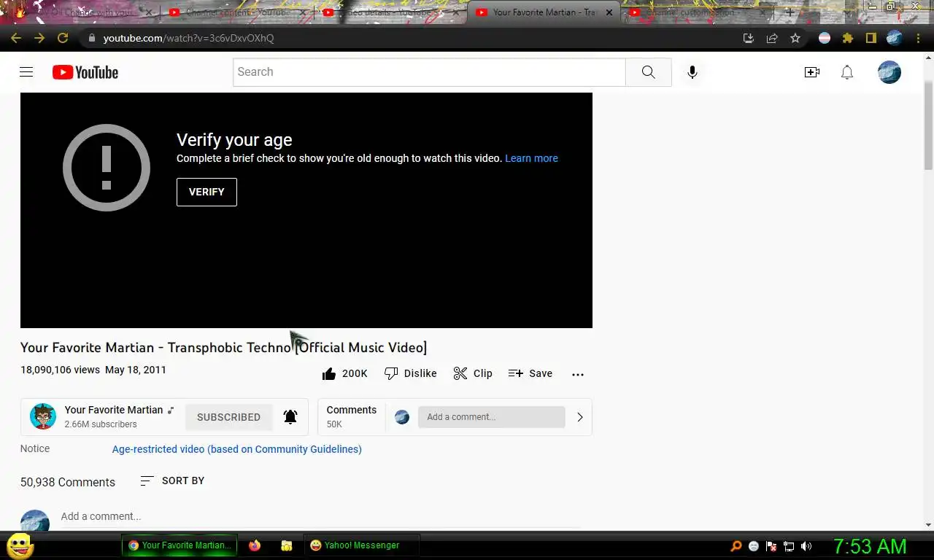This screenshot has height=560, width=934.
Task: Focus the YouTube search box
Action: click(x=429, y=72)
